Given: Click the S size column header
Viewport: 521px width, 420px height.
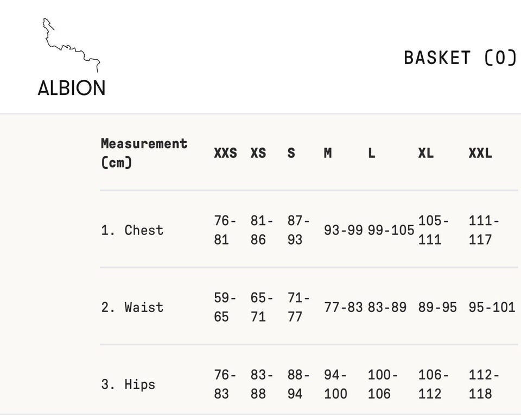Looking at the screenshot, I should [291, 153].
